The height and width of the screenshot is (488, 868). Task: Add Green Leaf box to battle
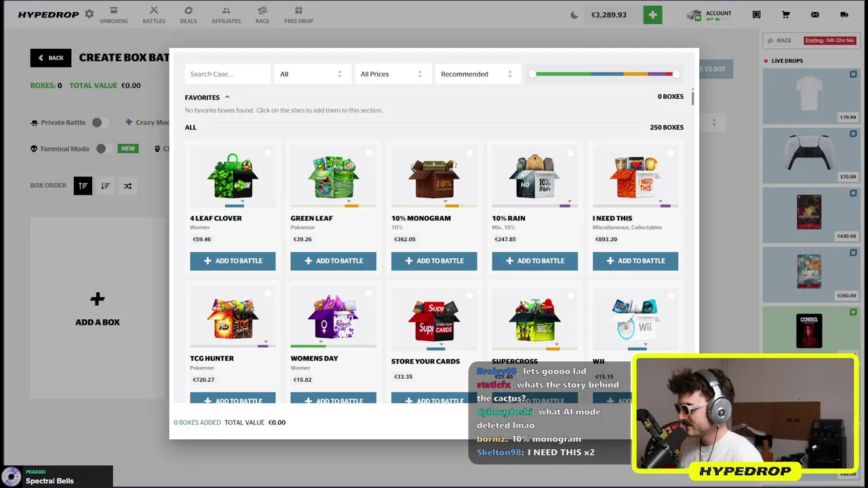coord(333,261)
